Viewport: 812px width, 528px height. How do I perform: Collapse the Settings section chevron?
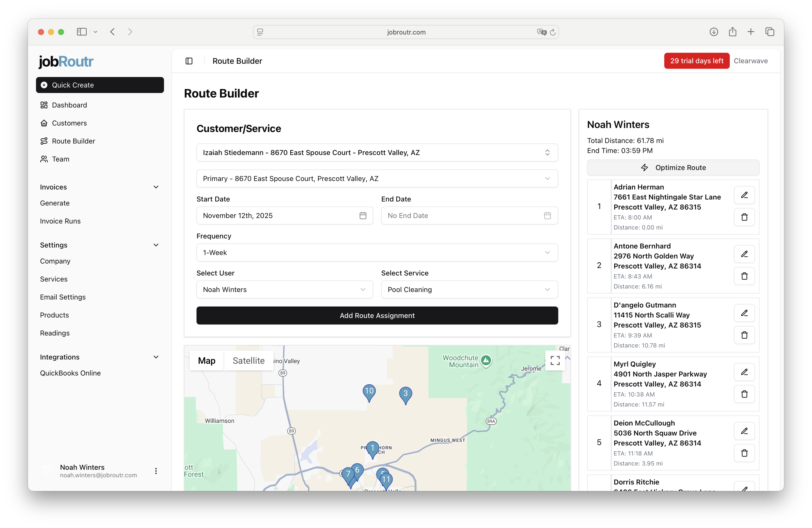point(156,245)
